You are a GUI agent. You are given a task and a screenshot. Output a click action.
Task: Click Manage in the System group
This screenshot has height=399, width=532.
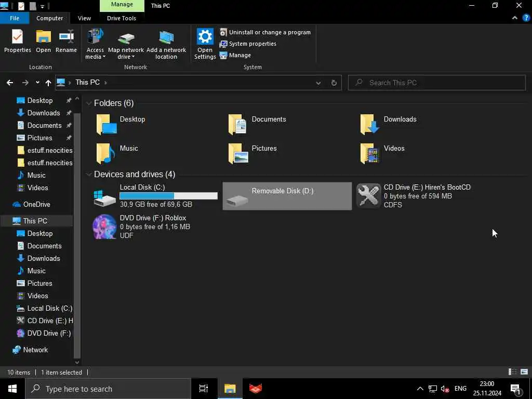(x=235, y=55)
